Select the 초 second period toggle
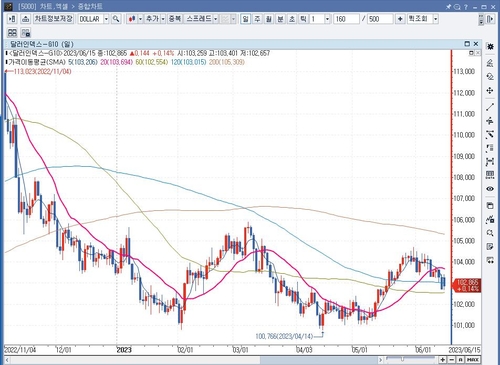 [292, 19]
